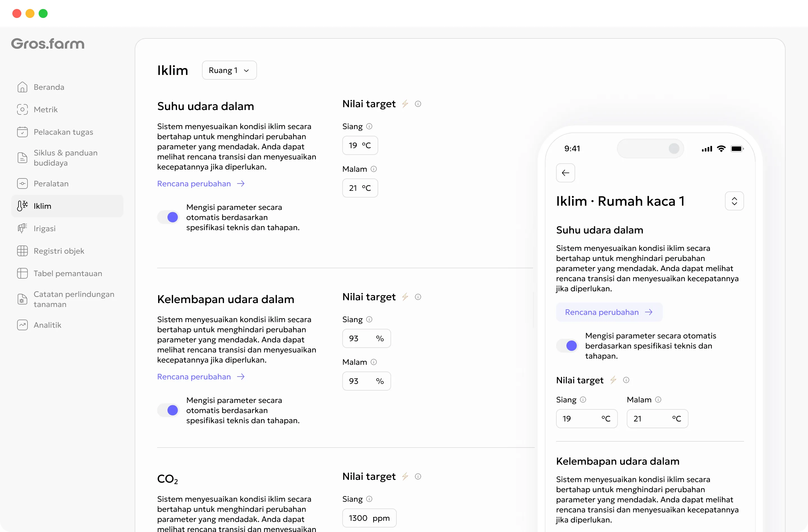Click the Iklim thermometer icon in sidebar
Screen dimensions: 808x532
(22, 206)
